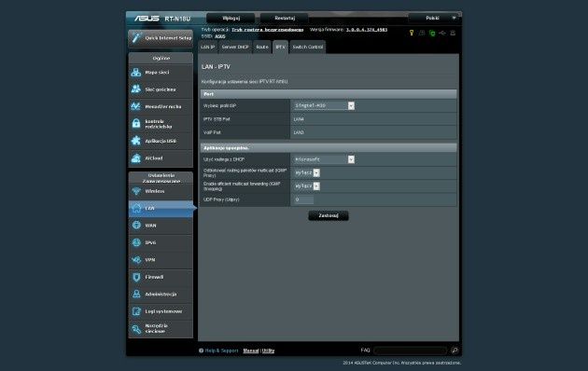The height and width of the screenshot is (371, 588).
Task: Click the LAN - IPTV page heading
Action: 216,67
